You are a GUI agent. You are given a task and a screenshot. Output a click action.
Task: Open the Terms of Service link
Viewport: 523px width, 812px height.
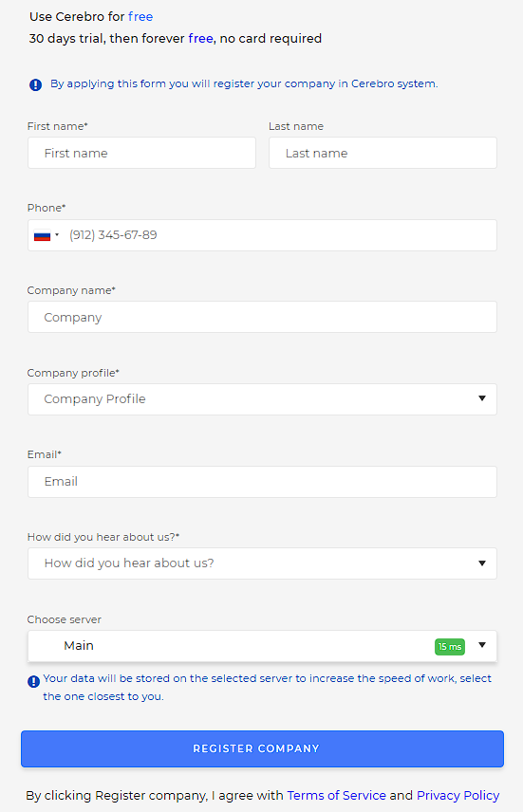point(336,796)
